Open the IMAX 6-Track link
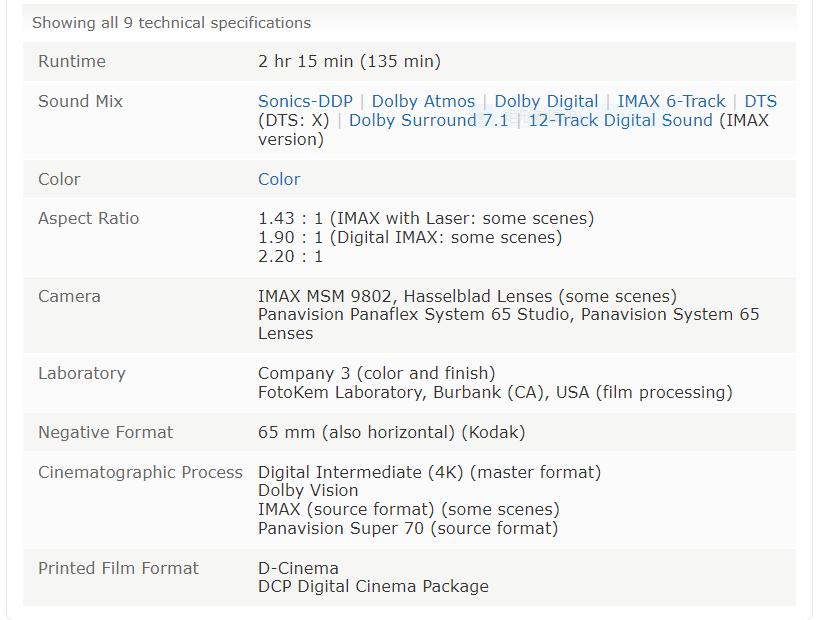This screenshot has height=620, width=816. (671, 101)
